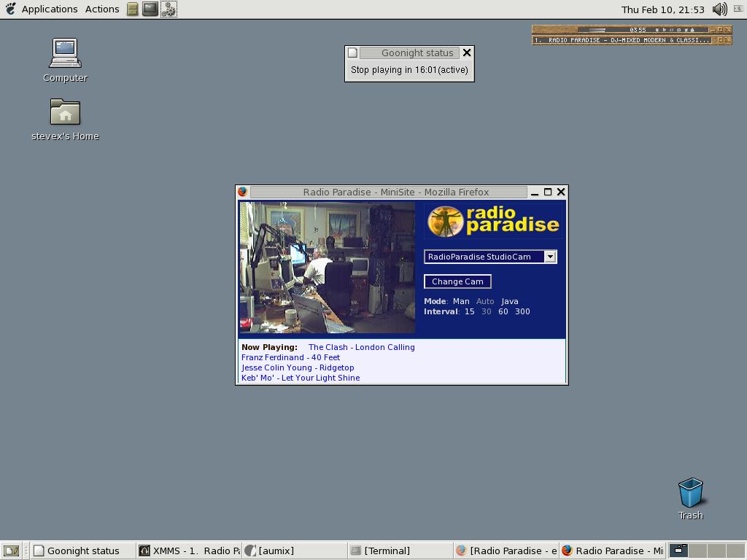This screenshot has height=560, width=747.
Task: Click the studio webcam image
Action: click(x=328, y=268)
